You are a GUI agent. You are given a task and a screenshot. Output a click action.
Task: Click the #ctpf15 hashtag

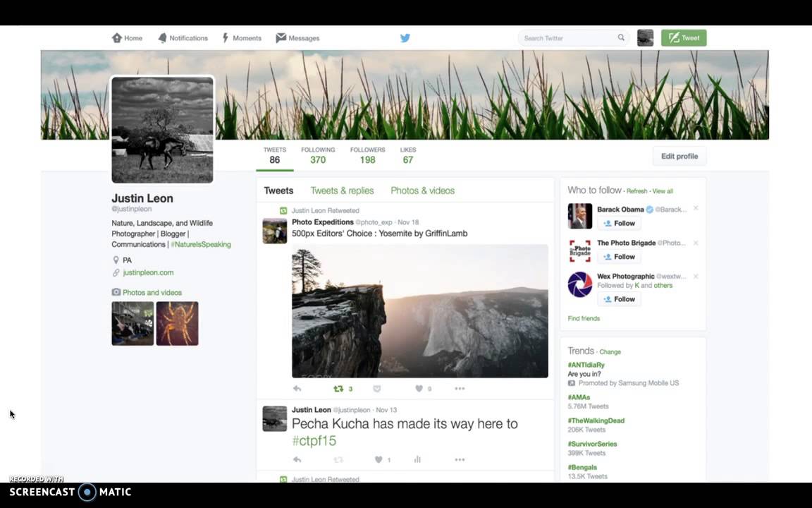314,440
